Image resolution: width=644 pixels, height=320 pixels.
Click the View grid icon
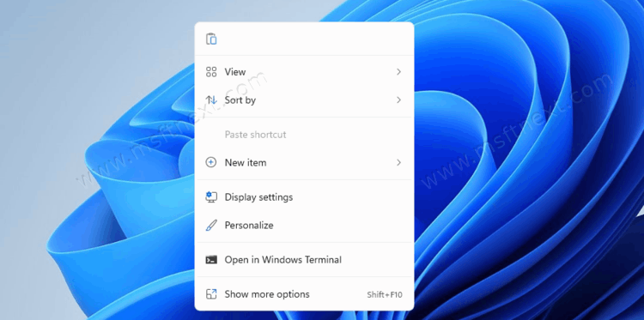click(x=211, y=72)
